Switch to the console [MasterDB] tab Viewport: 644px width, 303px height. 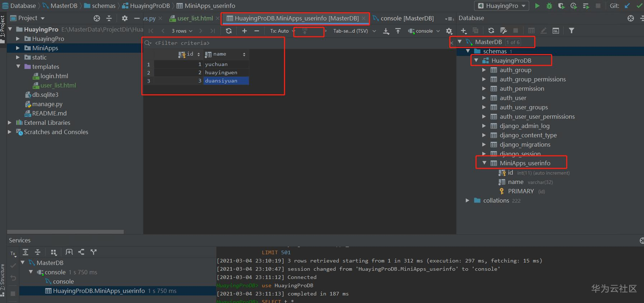point(403,18)
